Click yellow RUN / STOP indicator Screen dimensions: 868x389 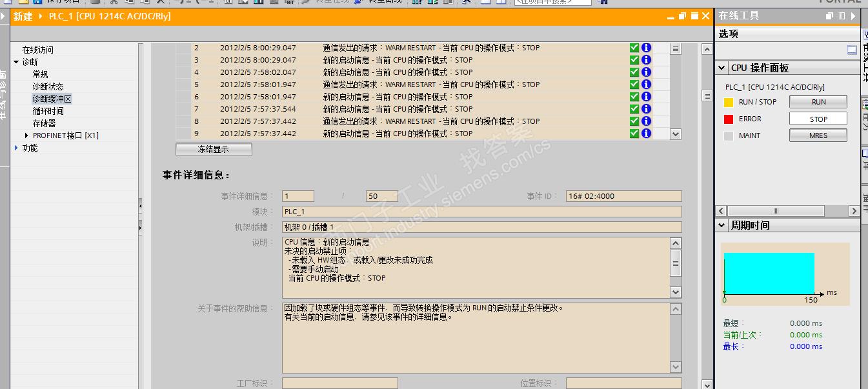coord(729,102)
